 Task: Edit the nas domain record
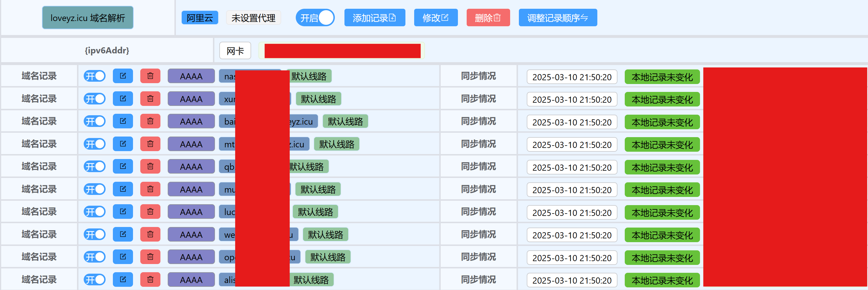click(123, 76)
